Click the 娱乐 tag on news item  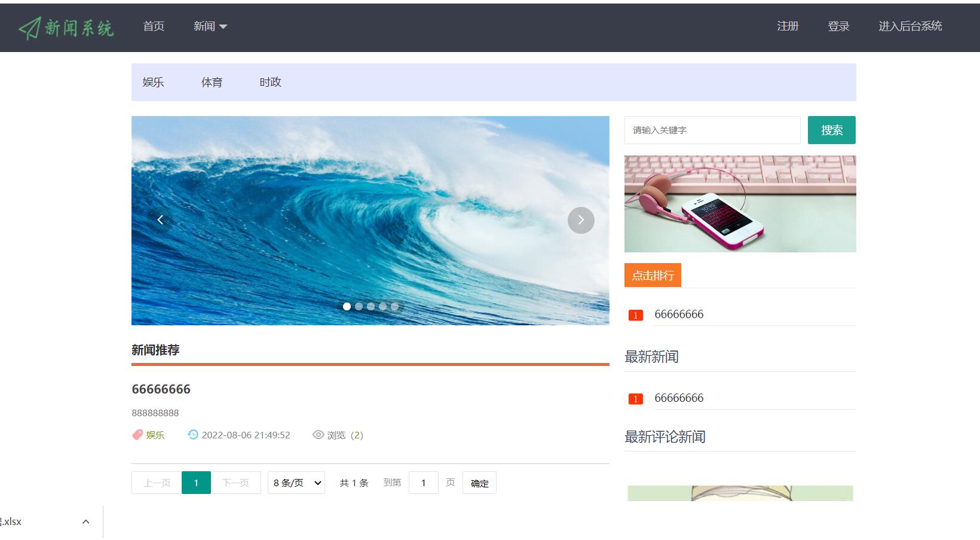click(155, 435)
